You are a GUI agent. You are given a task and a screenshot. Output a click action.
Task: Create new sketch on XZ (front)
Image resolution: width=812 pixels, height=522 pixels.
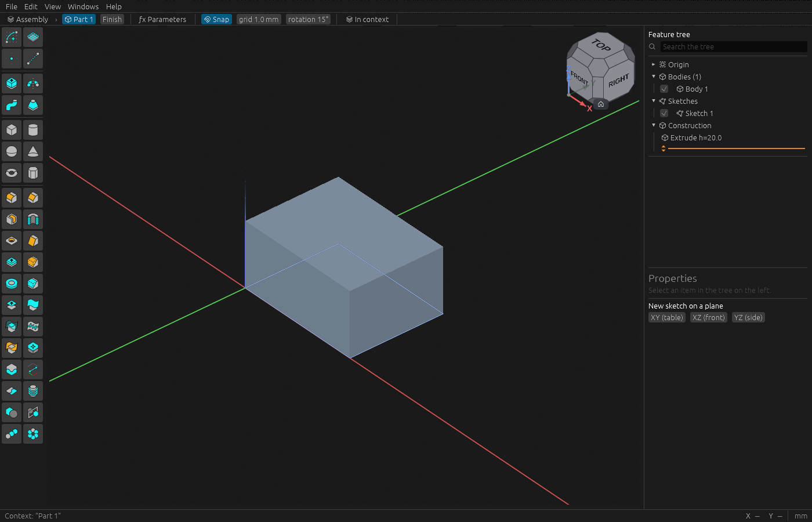[x=708, y=317]
